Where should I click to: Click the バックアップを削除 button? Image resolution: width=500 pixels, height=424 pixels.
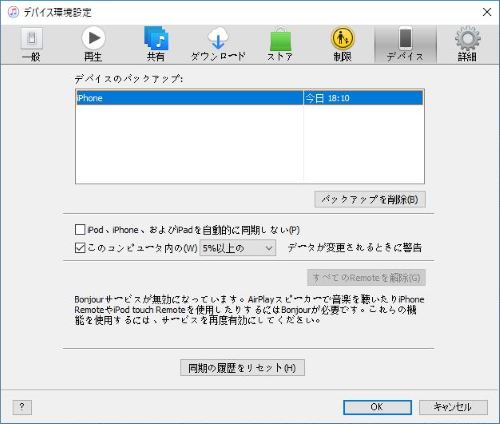click(370, 199)
